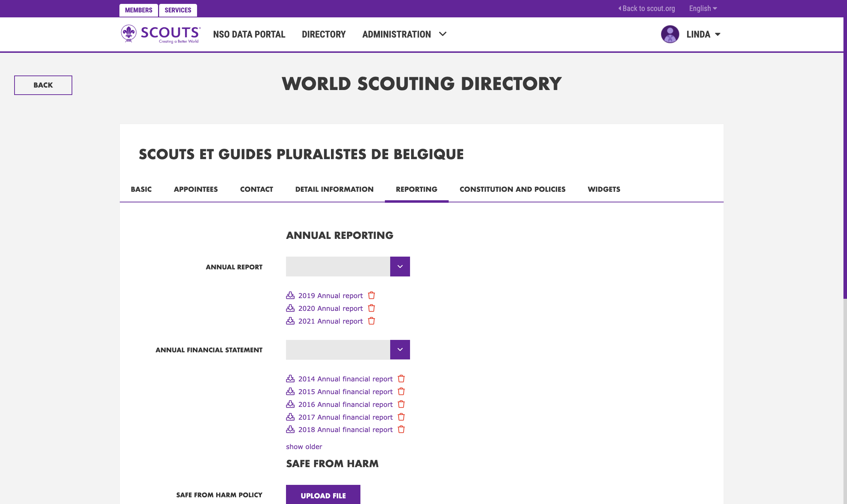Screen dimensions: 847x504
Task: Download icon for 2021 Annual report
Action: pos(290,321)
